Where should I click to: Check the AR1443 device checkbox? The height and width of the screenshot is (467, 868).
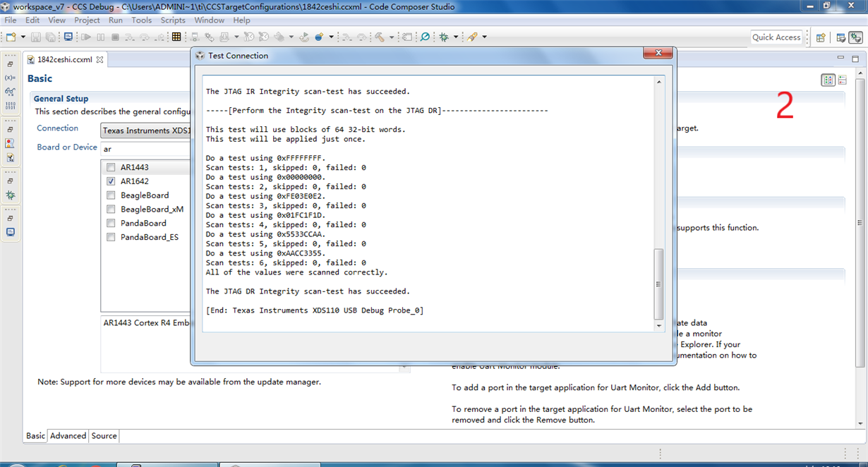click(x=111, y=167)
